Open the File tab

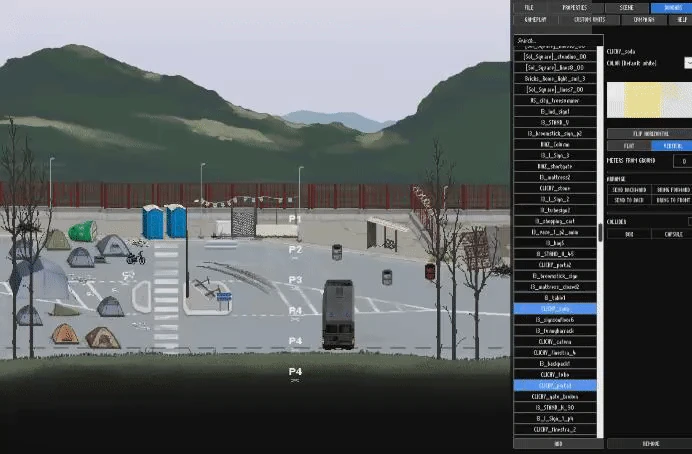coord(529,8)
